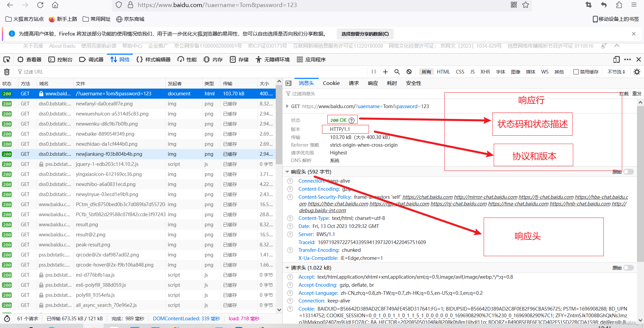Activate the element picker tool in devtools

point(7,59)
